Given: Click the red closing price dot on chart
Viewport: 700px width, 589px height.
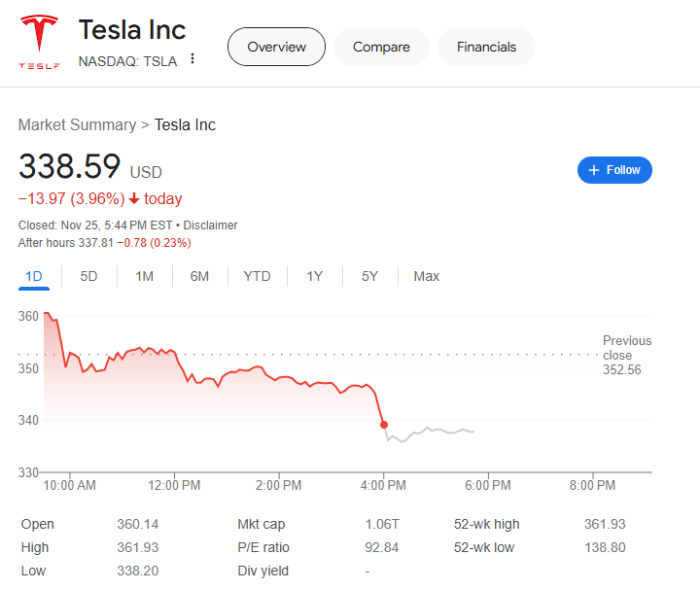Looking at the screenshot, I should coord(384,425).
